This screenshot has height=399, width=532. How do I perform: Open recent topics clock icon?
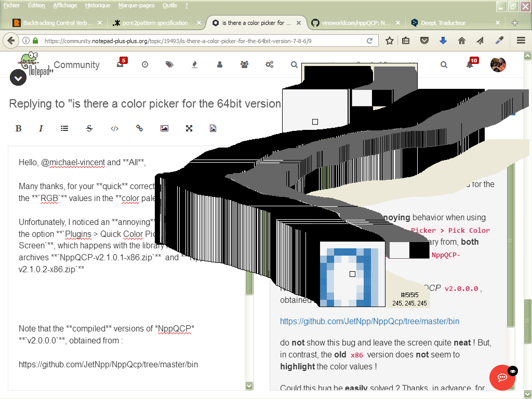click(x=145, y=64)
